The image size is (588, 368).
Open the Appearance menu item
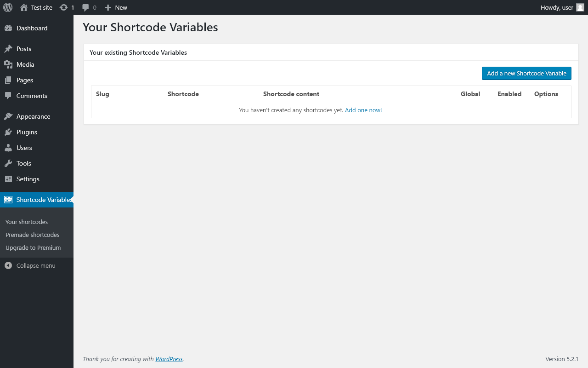coord(37,116)
